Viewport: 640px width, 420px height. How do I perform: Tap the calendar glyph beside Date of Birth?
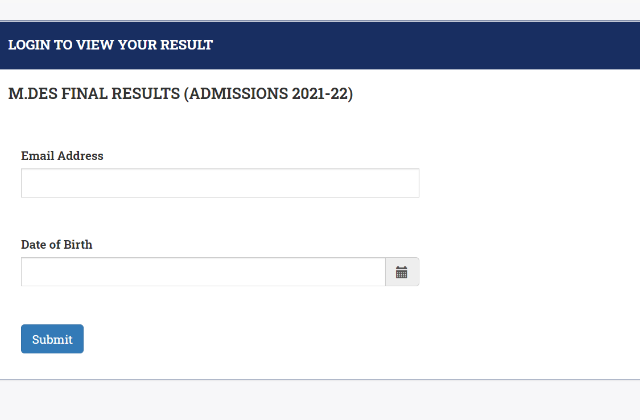tap(402, 272)
